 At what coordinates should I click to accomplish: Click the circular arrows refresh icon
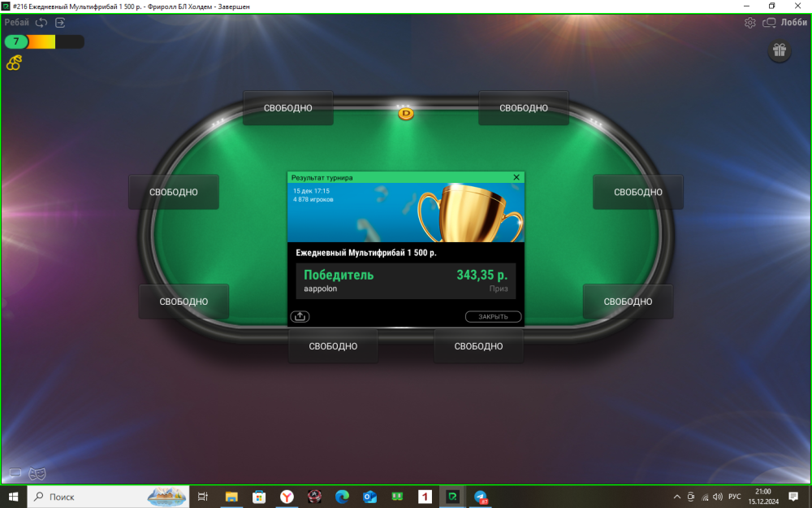(x=41, y=23)
